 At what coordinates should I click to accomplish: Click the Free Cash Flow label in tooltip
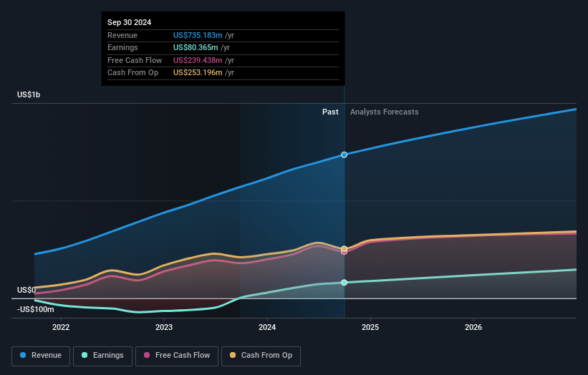click(x=135, y=60)
